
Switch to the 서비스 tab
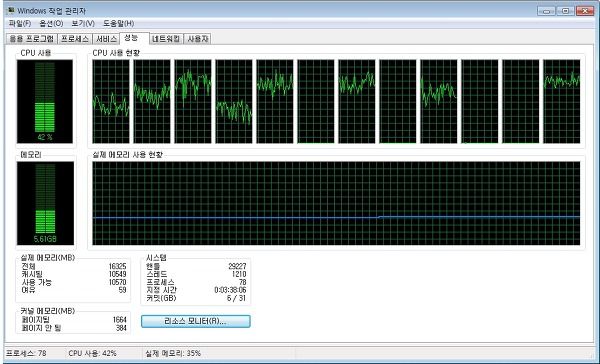[106, 39]
